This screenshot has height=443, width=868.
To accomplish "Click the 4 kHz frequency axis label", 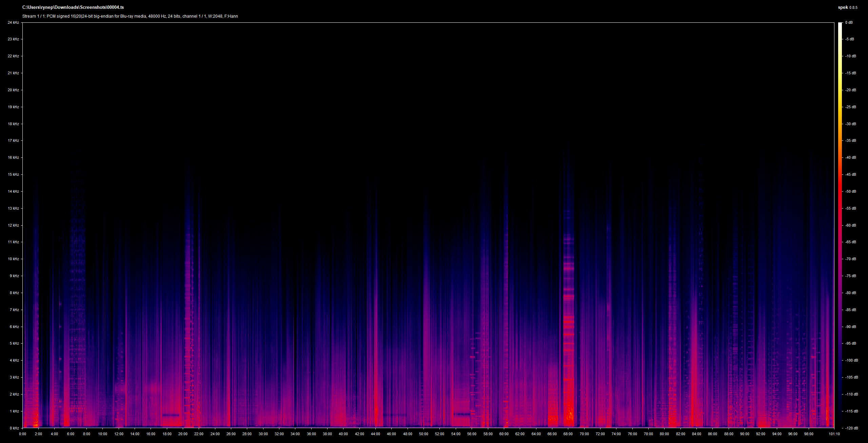I will click(x=14, y=360).
